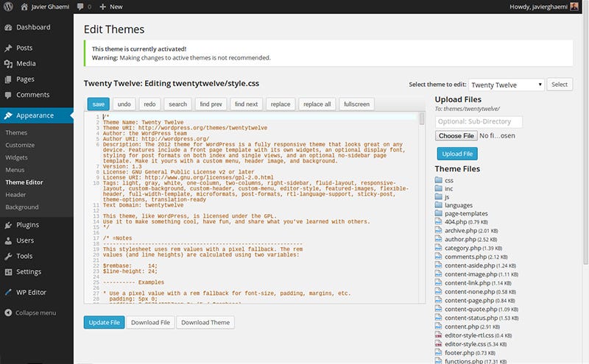
Task: Open the js folder icon
Action: [x=438, y=196]
